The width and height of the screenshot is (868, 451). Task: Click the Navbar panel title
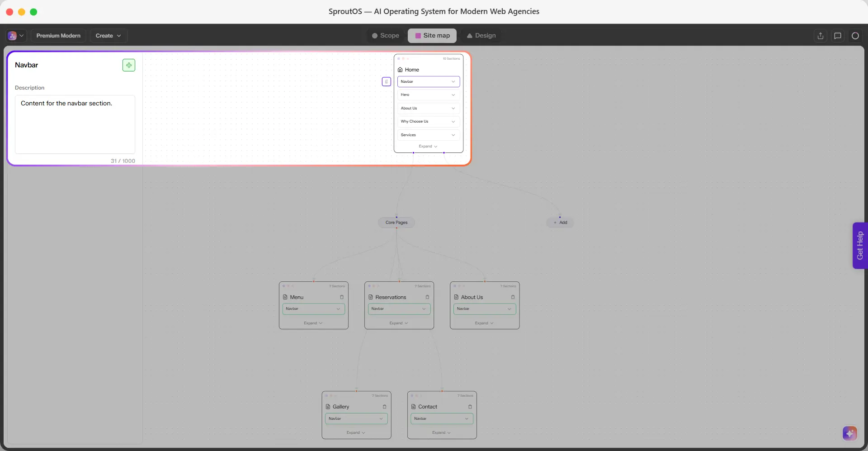[27, 65]
